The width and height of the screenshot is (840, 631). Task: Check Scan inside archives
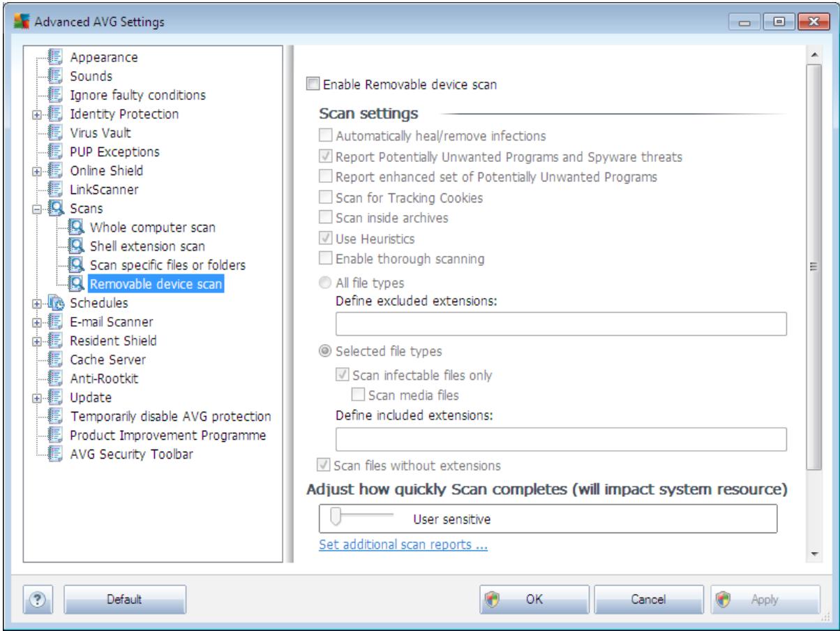327,218
